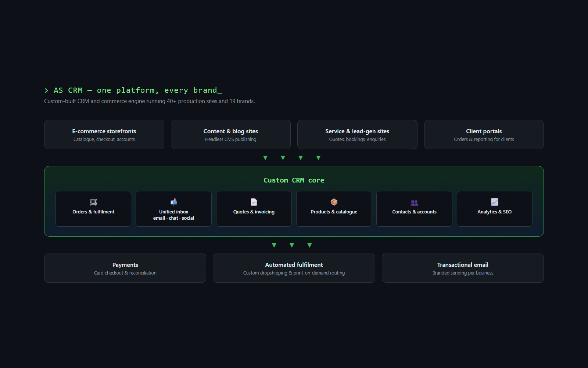The image size is (588, 368).
Task: Click the mailbox icon above Unified inbox
Action: 174,202
